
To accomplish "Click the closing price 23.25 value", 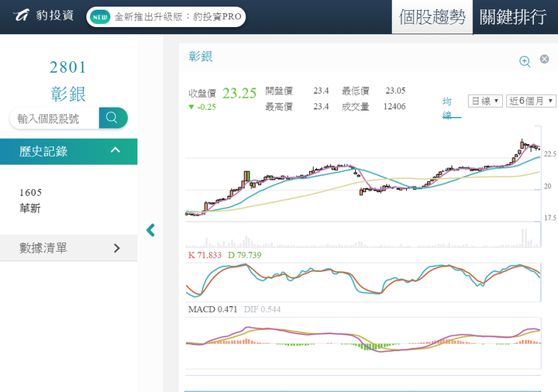I will pyautogui.click(x=239, y=93).
